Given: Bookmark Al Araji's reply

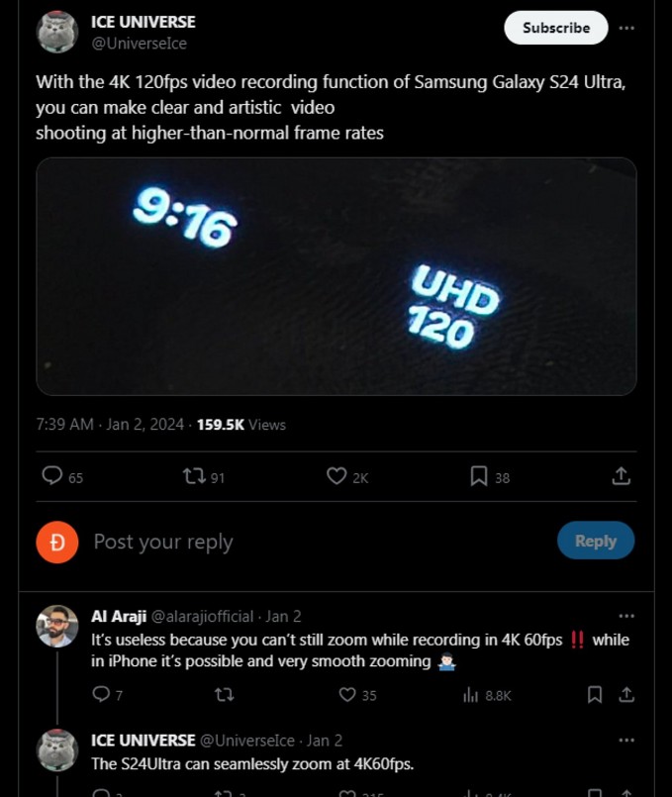Looking at the screenshot, I should click(x=595, y=694).
